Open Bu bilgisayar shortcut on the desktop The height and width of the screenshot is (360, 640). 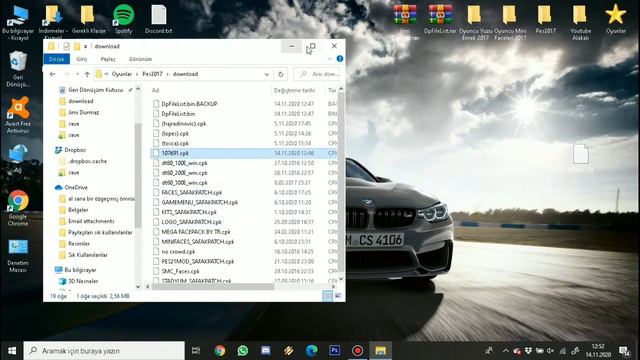point(18,22)
